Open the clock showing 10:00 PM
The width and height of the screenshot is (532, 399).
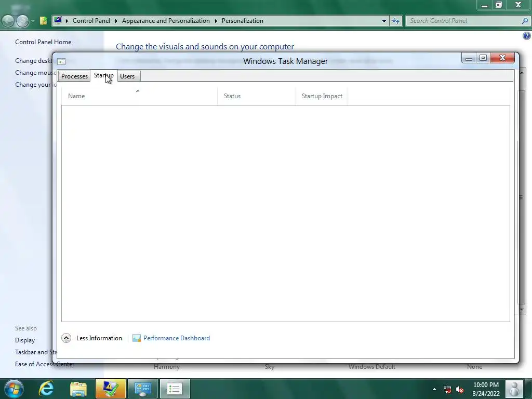click(x=486, y=389)
